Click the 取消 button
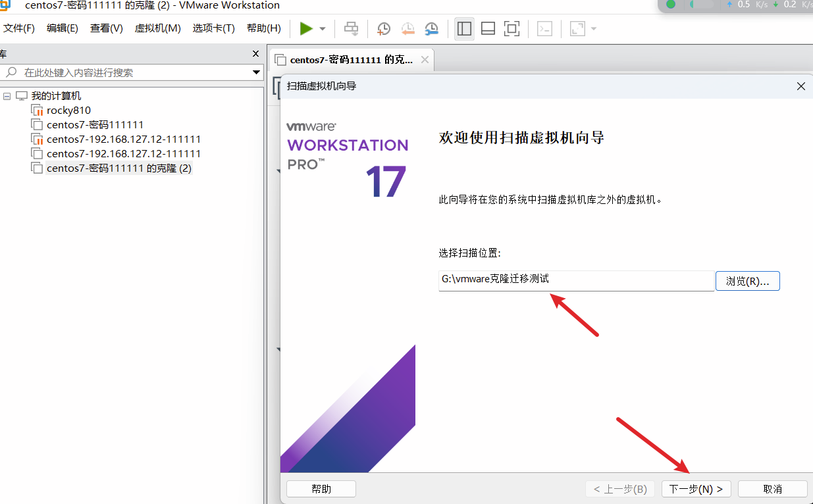Viewport: 813px width, 504px height. click(x=773, y=489)
